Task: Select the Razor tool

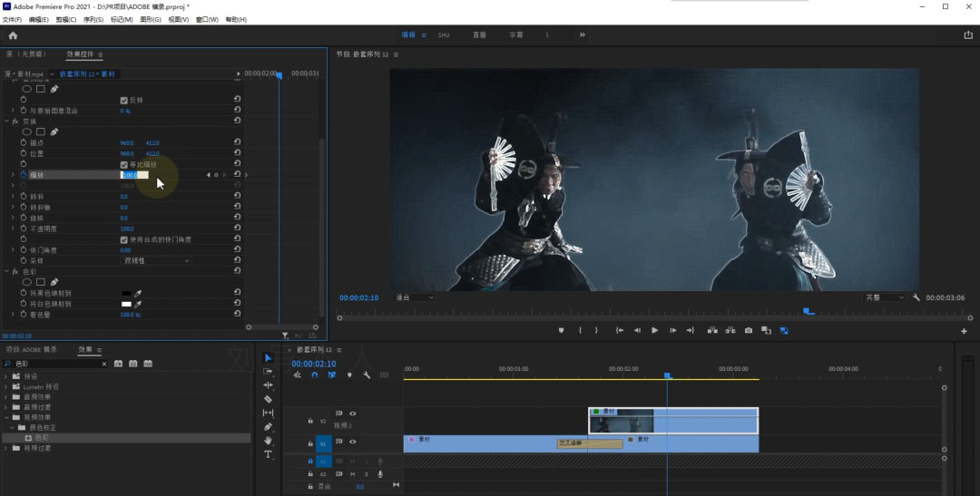Action: (x=268, y=399)
